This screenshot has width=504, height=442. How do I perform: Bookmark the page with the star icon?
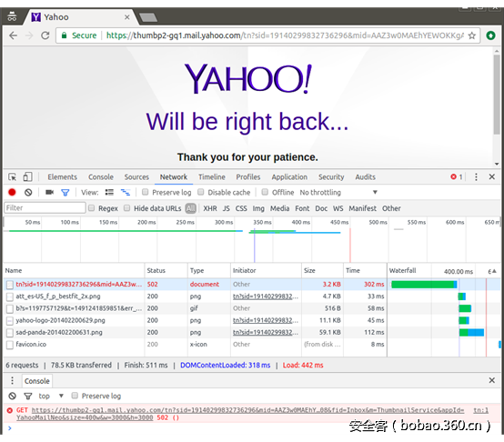tap(471, 35)
